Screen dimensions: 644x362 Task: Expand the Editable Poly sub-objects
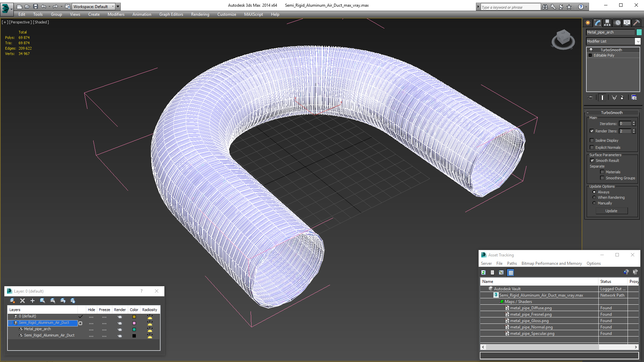point(590,55)
